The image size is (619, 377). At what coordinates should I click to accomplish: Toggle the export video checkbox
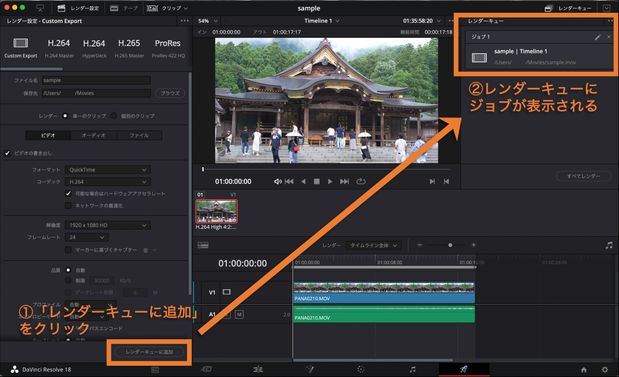pos(8,153)
